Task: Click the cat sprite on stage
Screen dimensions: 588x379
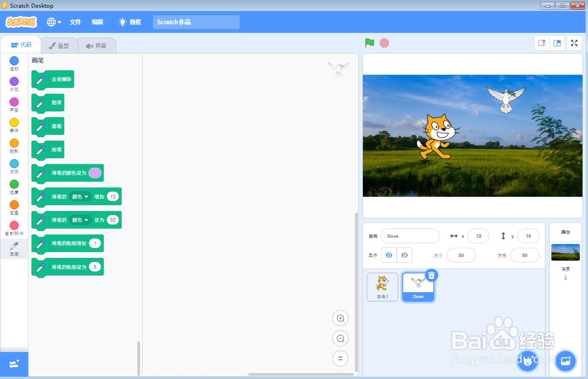Action: (438, 136)
